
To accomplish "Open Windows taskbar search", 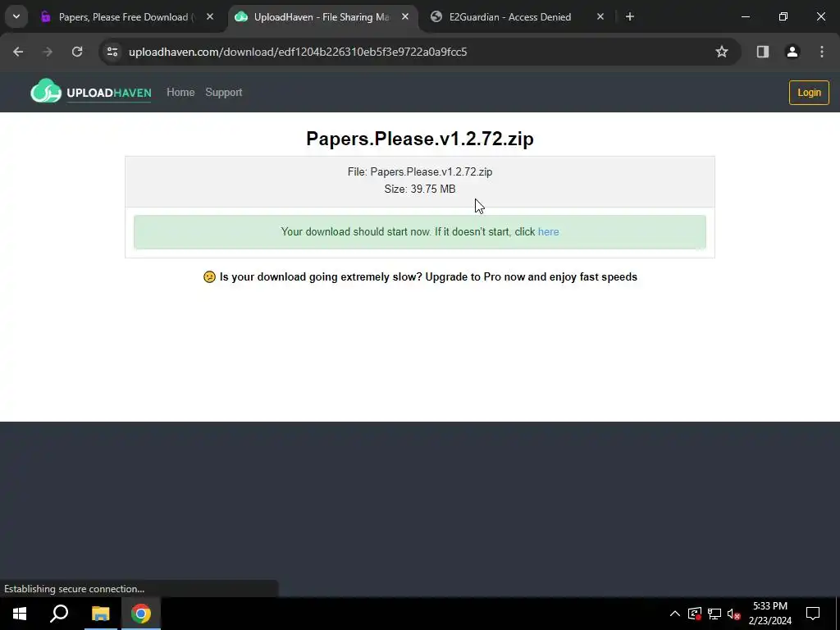I will point(59,614).
